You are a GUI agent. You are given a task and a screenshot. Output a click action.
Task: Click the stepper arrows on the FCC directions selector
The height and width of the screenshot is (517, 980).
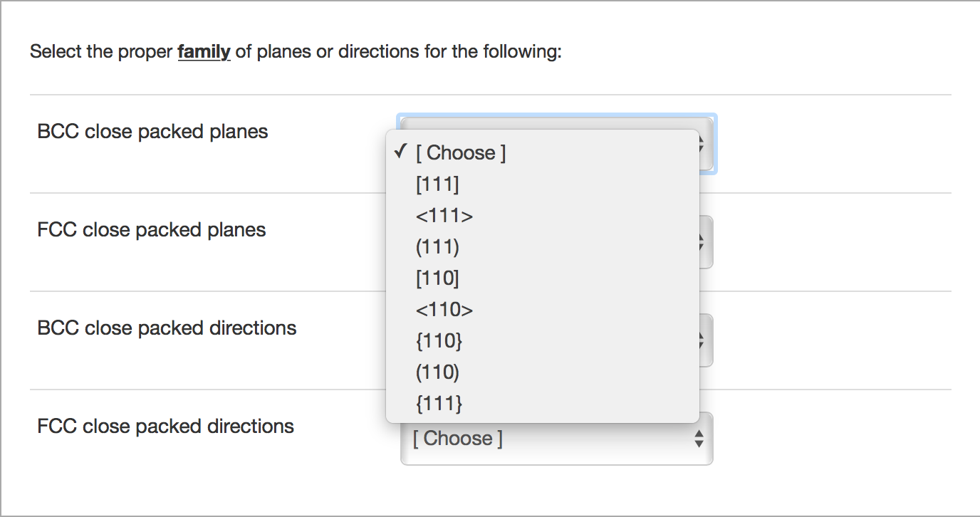[x=701, y=438]
